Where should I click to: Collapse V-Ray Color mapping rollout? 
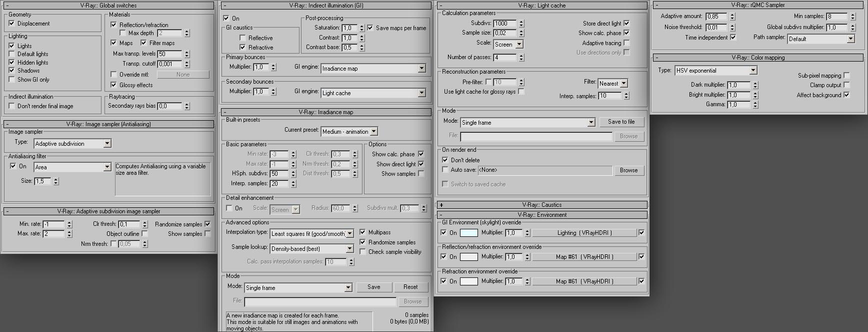click(x=758, y=58)
